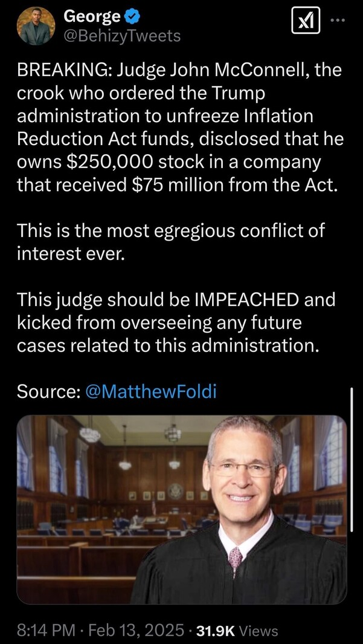The width and height of the screenshot is (363, 644).
Task: Open George's profile avatar photo
Action: point(36,25)
